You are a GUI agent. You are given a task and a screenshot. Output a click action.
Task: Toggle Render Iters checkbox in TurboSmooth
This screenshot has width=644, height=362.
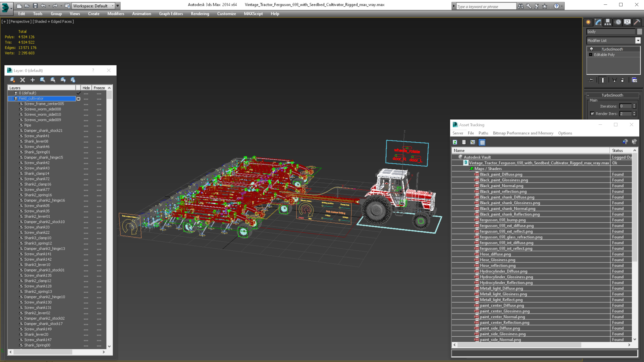[592, 114]
